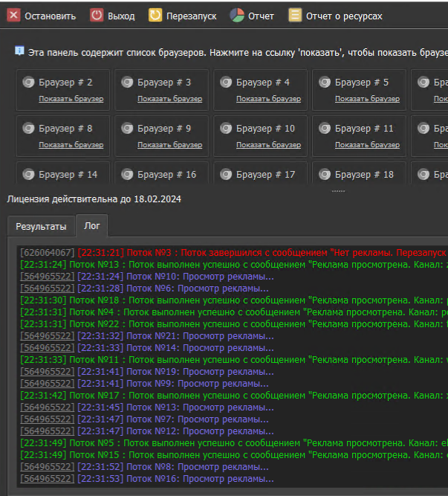This screenshot has height=496, width=448.
Task: Click log entry for Поток №16
Action: [199, 479]
